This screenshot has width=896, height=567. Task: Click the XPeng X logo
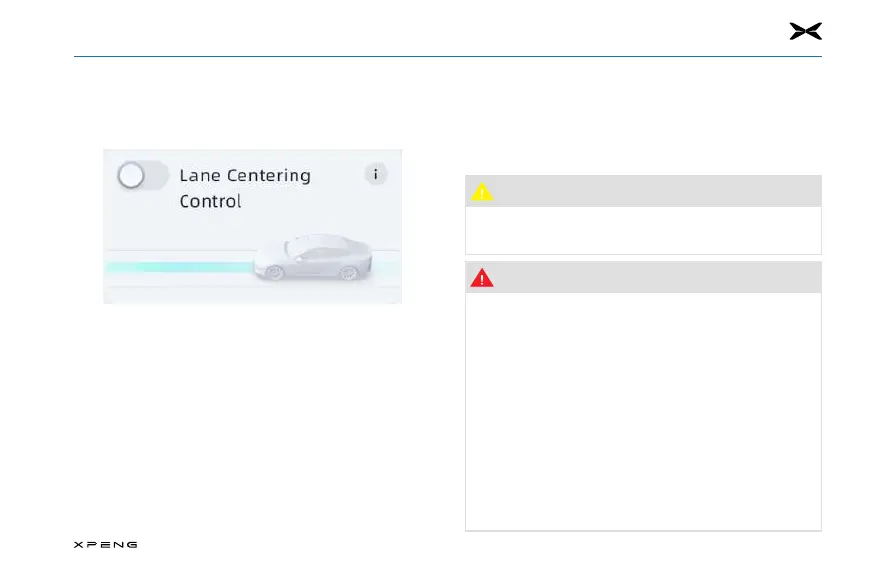click(806, 31)
